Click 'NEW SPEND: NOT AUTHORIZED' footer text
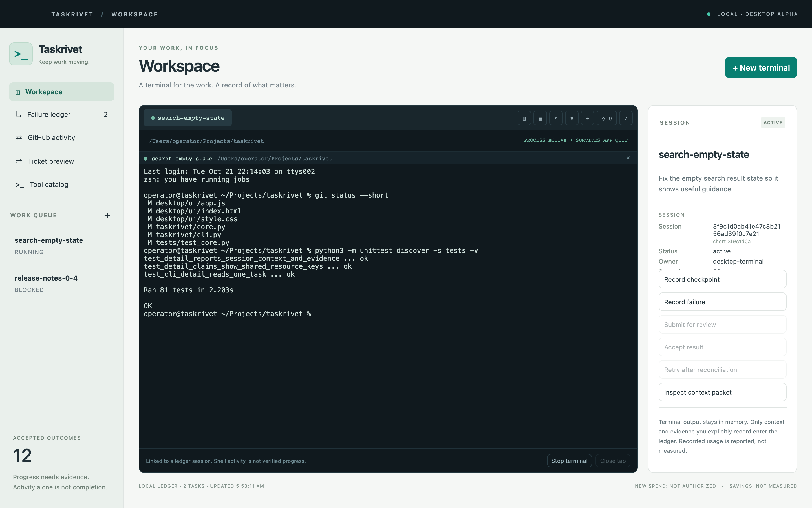 (675, 486)
